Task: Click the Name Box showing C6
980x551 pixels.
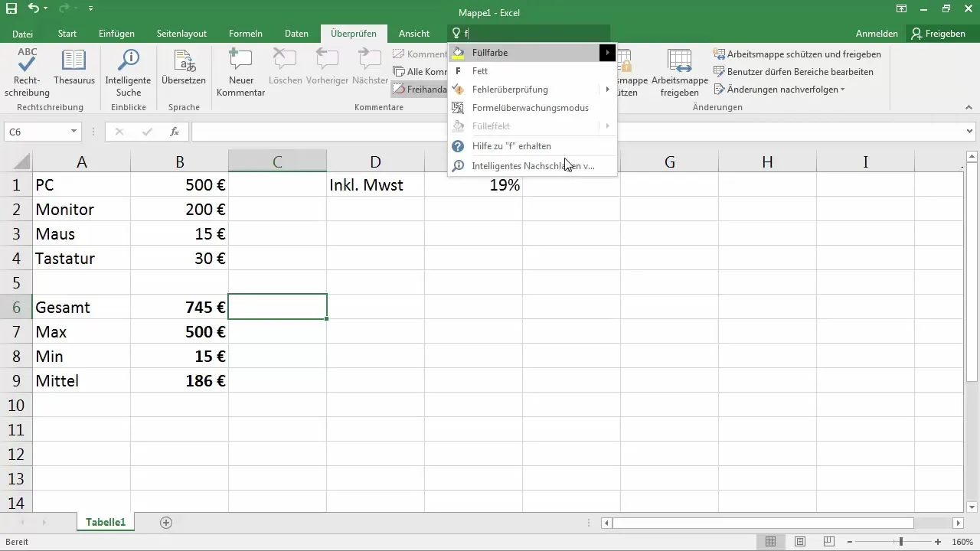Action: tap(37, 132)
